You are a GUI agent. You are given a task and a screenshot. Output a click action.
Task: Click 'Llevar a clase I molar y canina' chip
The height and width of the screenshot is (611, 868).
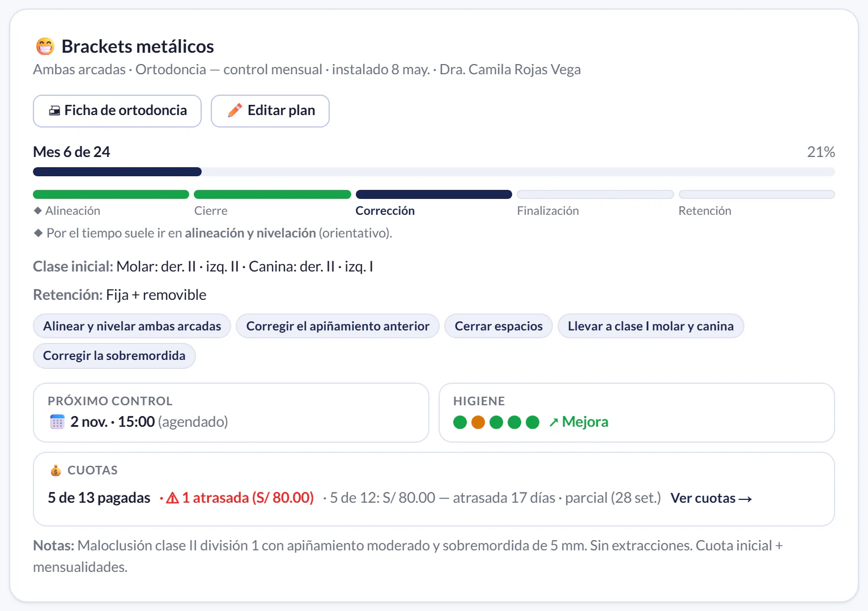(650, 326)
